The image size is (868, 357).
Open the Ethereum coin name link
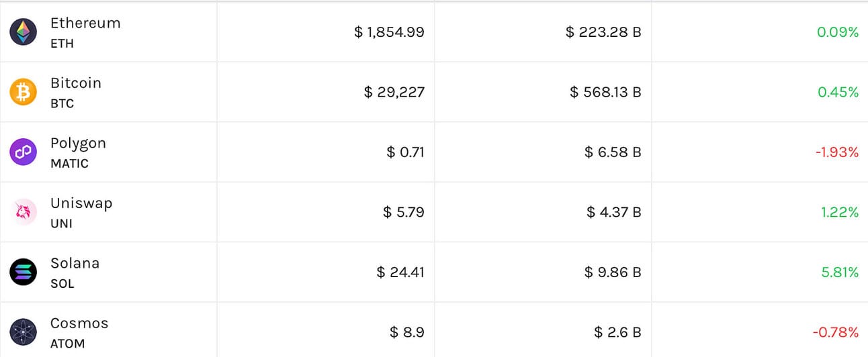pos(85,23)
